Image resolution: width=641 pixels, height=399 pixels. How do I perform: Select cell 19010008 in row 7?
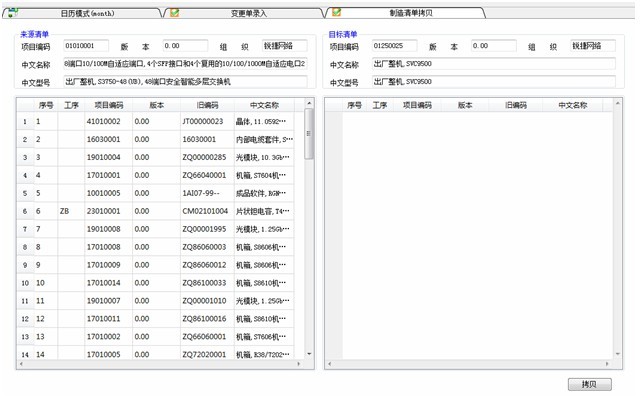tap(108, 229)
